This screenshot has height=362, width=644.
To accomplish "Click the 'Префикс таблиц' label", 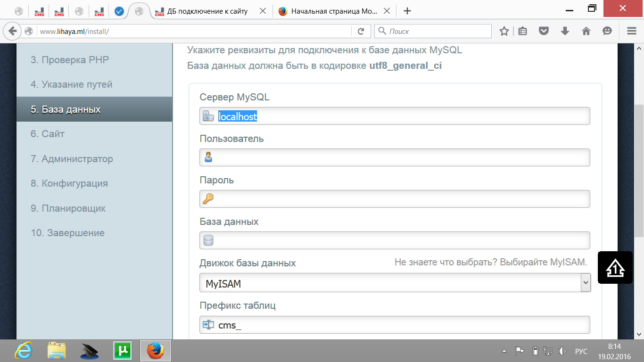I will [x=238, y=305].
